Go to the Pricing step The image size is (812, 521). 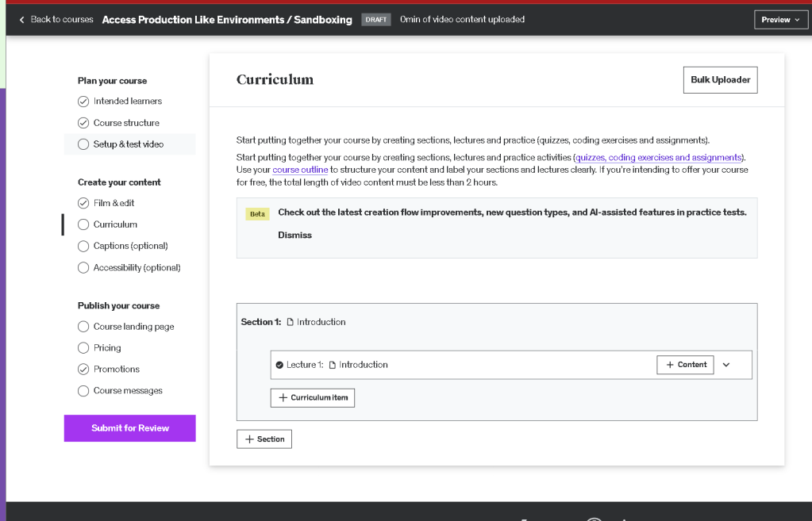[107, 348]
